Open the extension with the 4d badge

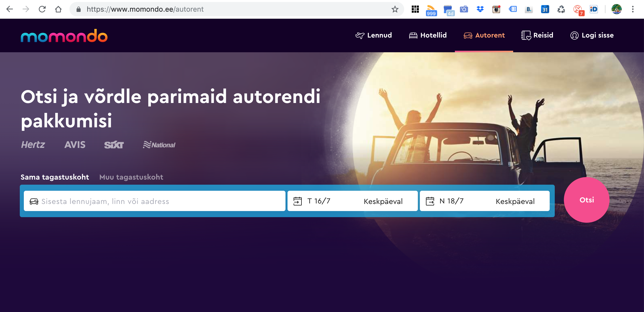449,10
